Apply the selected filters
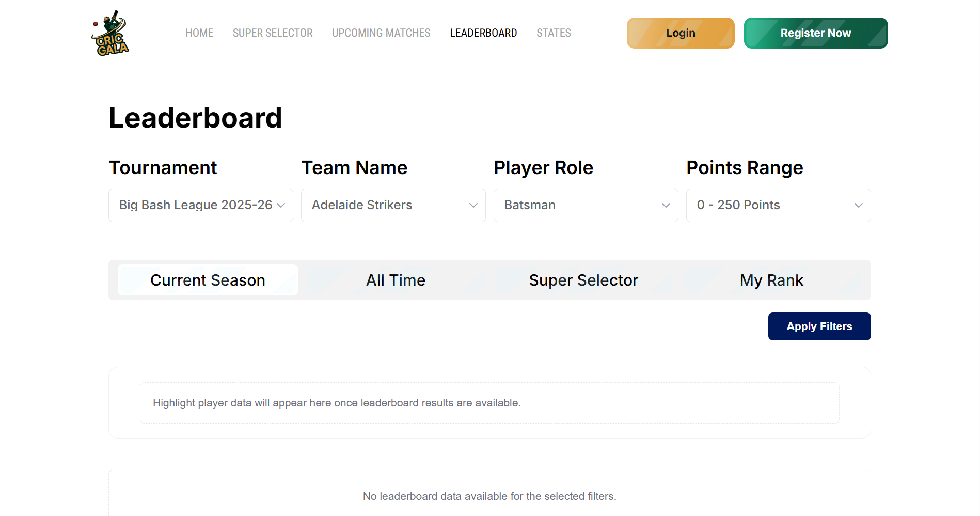This screenshot has height=516, width=980. pyautogui.click(x=819, y=326)
